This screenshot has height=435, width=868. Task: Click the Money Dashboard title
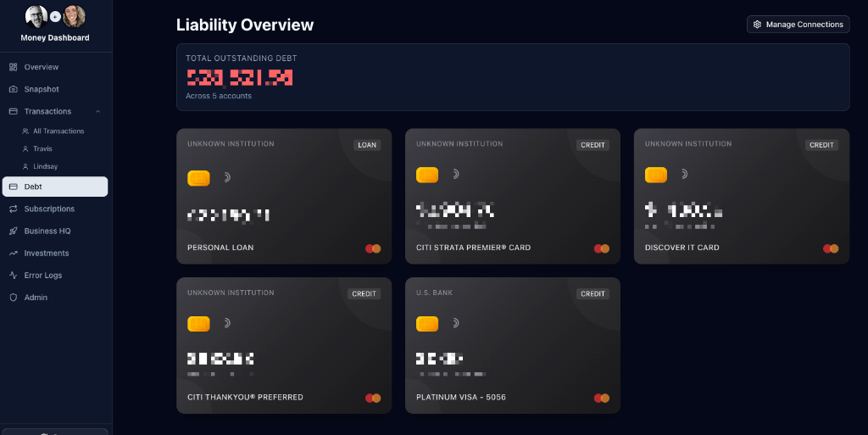(55, 37)
